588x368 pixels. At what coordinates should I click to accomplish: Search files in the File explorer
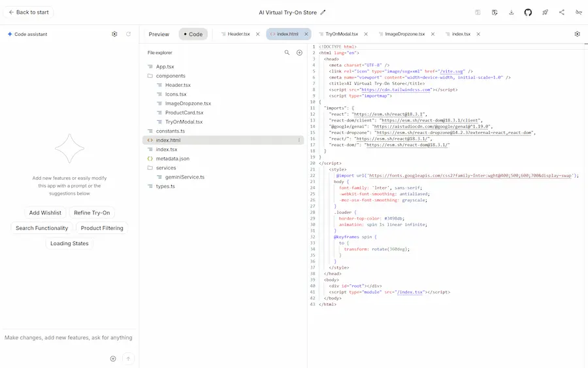[287, 53]
